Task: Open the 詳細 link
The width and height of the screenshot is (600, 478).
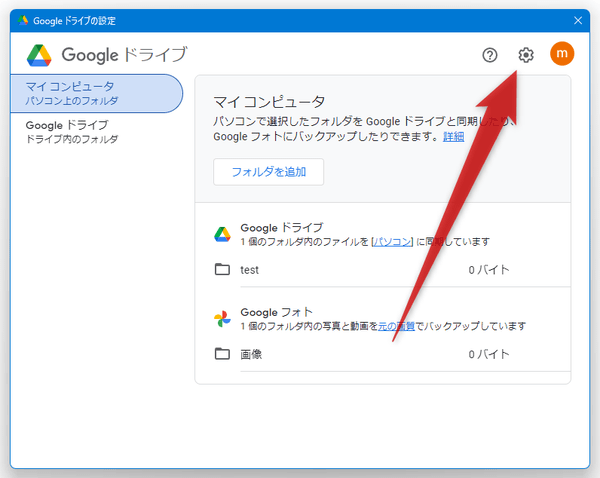Action: [x=453, y=137]
